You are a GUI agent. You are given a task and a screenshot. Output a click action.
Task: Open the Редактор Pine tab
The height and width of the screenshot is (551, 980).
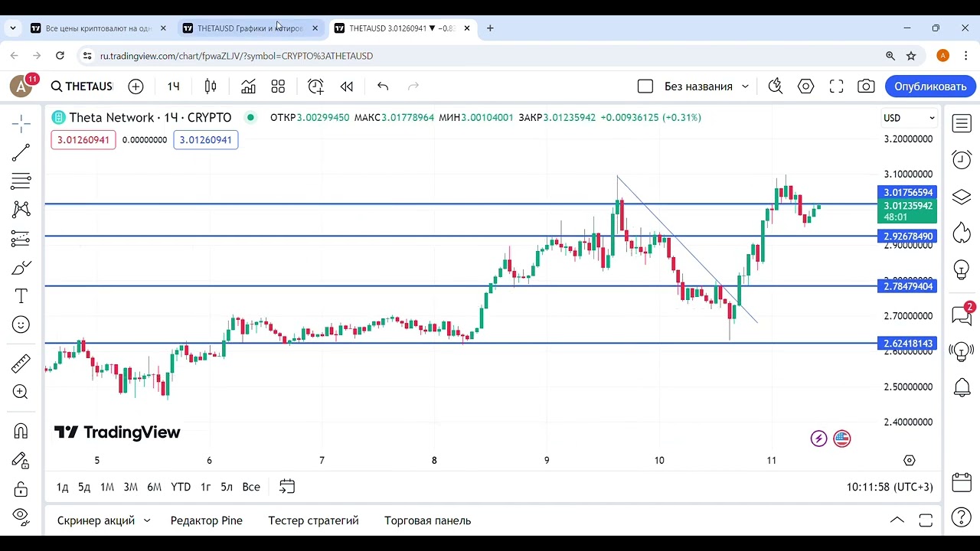tap(207, 520)
